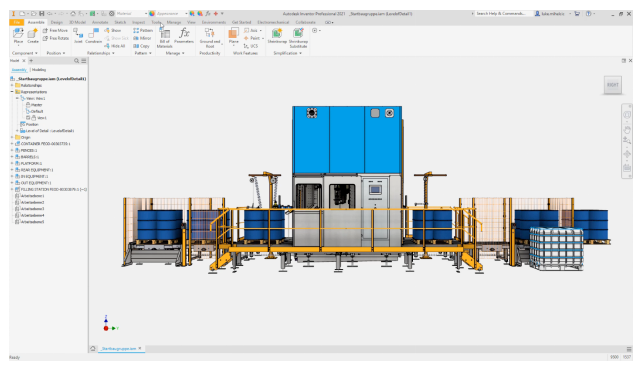Open the browser search magnifier

[76, 61]
